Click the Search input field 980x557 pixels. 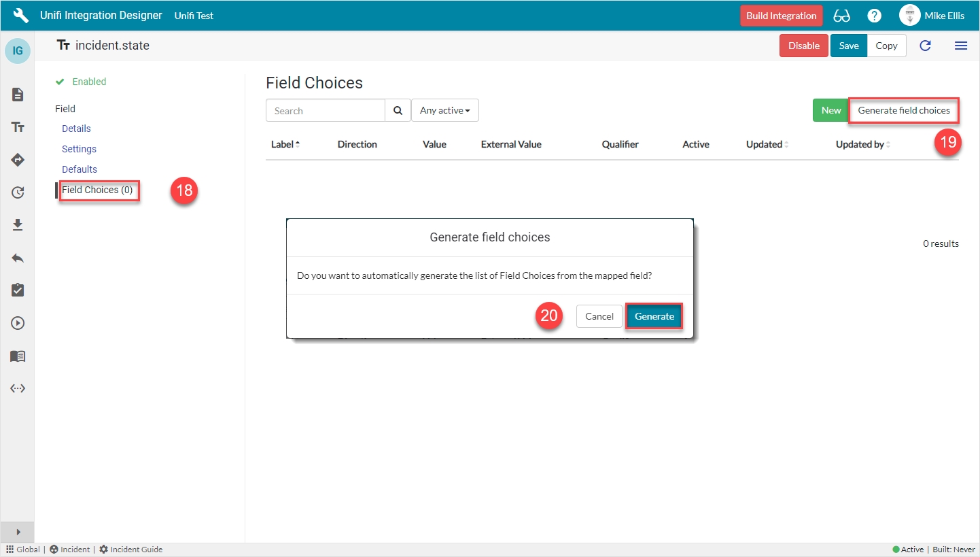(326, 110)
